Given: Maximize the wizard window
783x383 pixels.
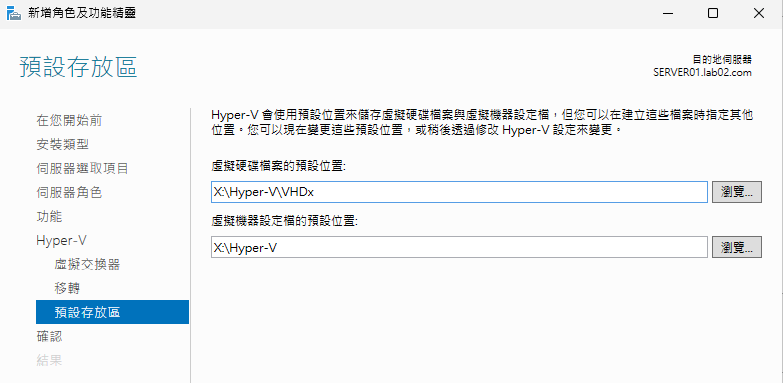Looking at the screenshot, I should click(713, 13).
